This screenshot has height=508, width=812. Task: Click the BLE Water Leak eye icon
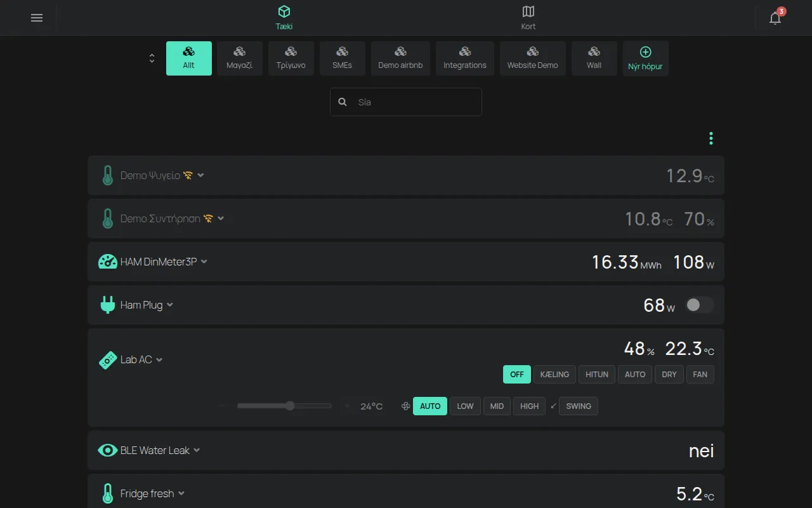[x=107, y=450]
